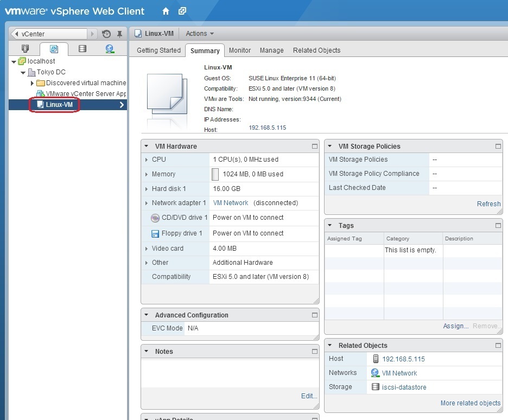Image resolution: width=508 pixels, height=420 pixels.
Task: Sort Tags by Assigned Tag column
Action: tap(354, 239)
